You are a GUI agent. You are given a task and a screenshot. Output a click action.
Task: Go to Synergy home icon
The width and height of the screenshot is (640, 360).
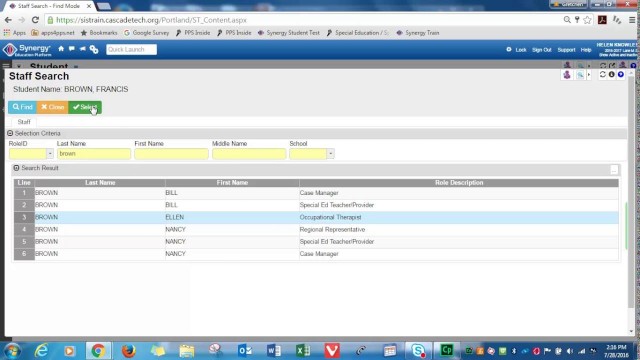(61, 49)
